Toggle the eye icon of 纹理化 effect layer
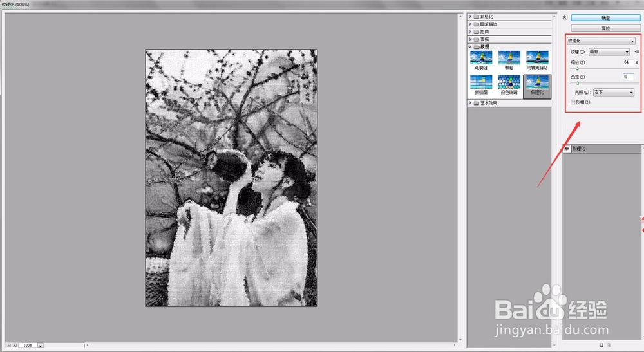The height and width of the screenshot is (352, 644). pos(567,149)
